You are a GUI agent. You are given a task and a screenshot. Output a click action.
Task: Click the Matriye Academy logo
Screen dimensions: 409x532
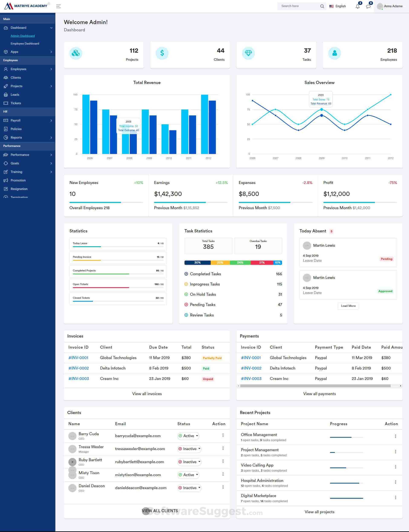coord(27,6)
